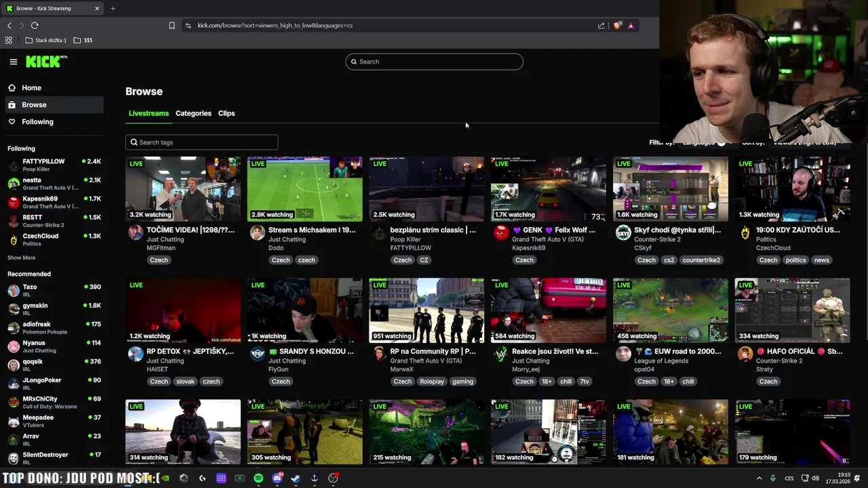Bookmark this page in the address bar
The image size is (868, 488).
(172, 25)
